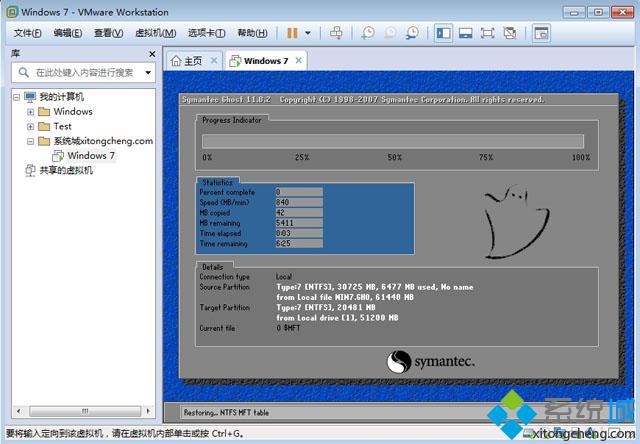
Task: Click the Send Ctrl+Alt+Del icon
Action: (336, 33)
